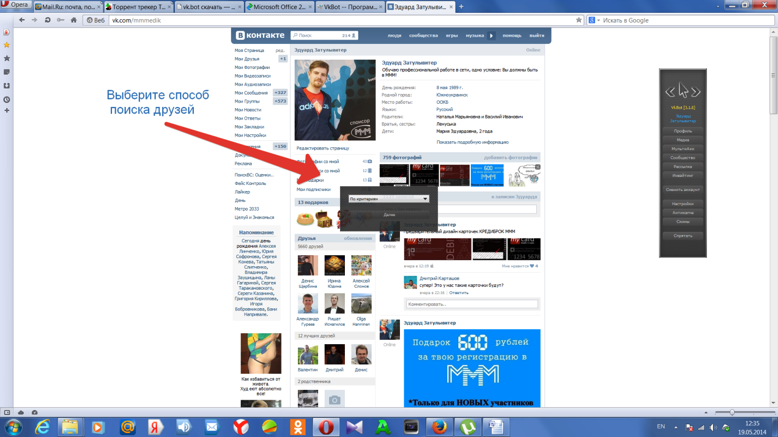Click the VK search field

click(x=324, y=35)
